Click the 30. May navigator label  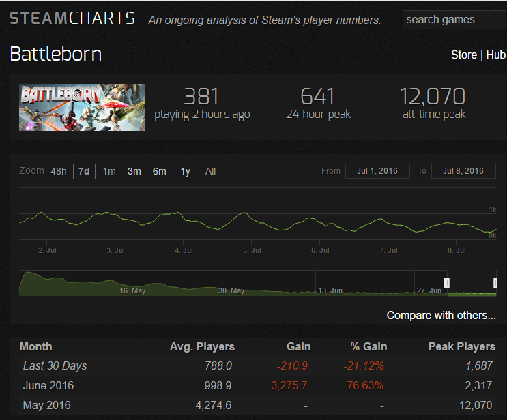pos(231,290)
